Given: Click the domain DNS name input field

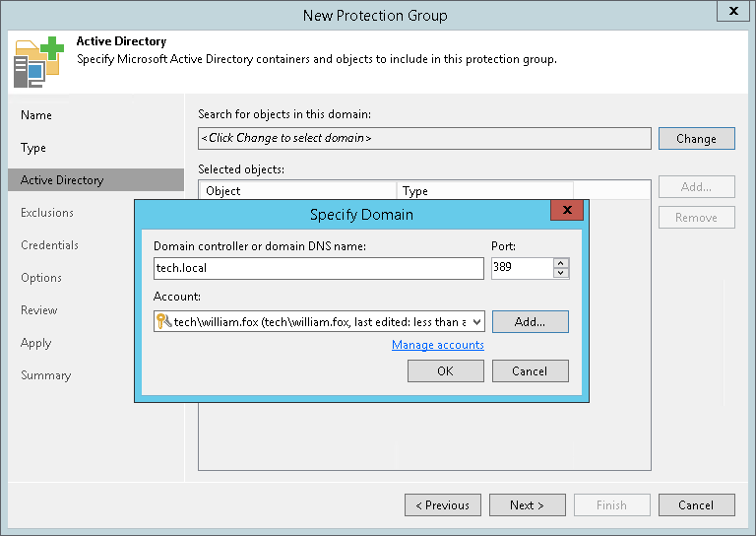Looking at the screenshot, I should [x=318, y=268].
